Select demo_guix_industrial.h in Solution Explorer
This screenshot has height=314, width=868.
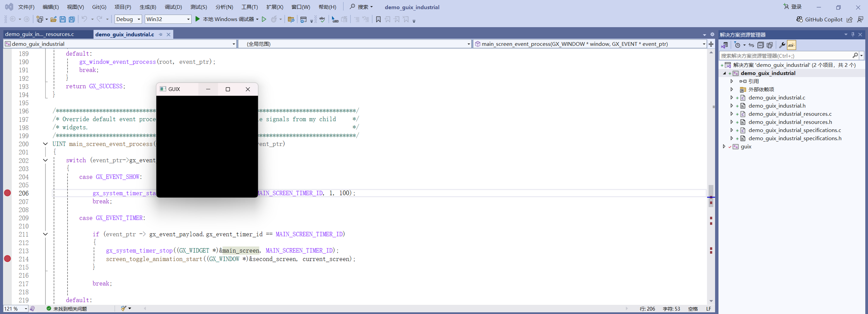click(x=777, y=106)
